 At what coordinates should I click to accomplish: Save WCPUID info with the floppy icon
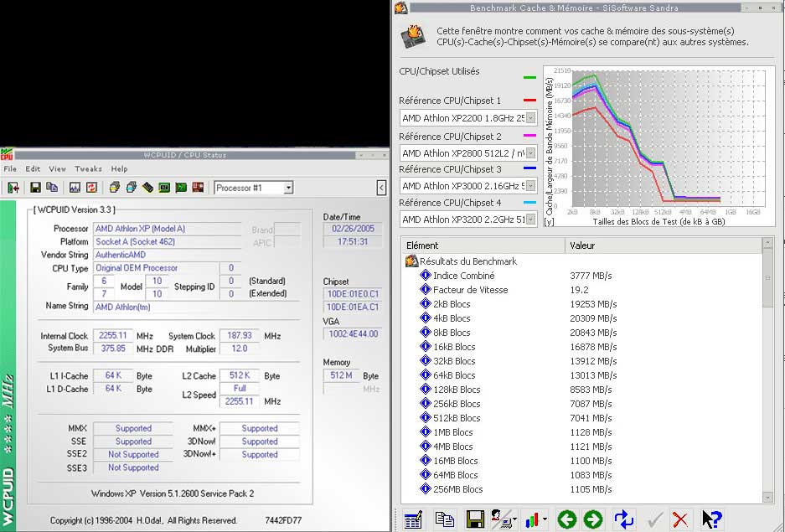tap(35, 188)
